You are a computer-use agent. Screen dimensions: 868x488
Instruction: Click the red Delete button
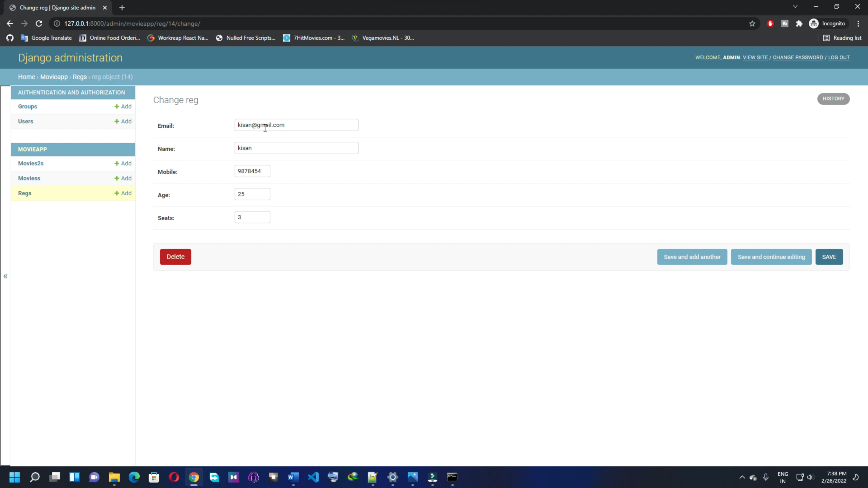pyautogui.click(x=175, y=257)
